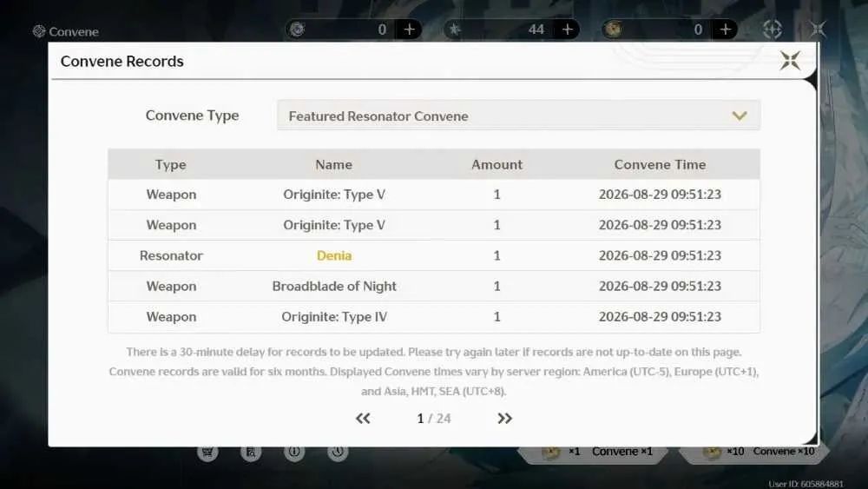This screenshot has width=868, height=489.
Task: Click the Type column header
Action: [170, 164]
